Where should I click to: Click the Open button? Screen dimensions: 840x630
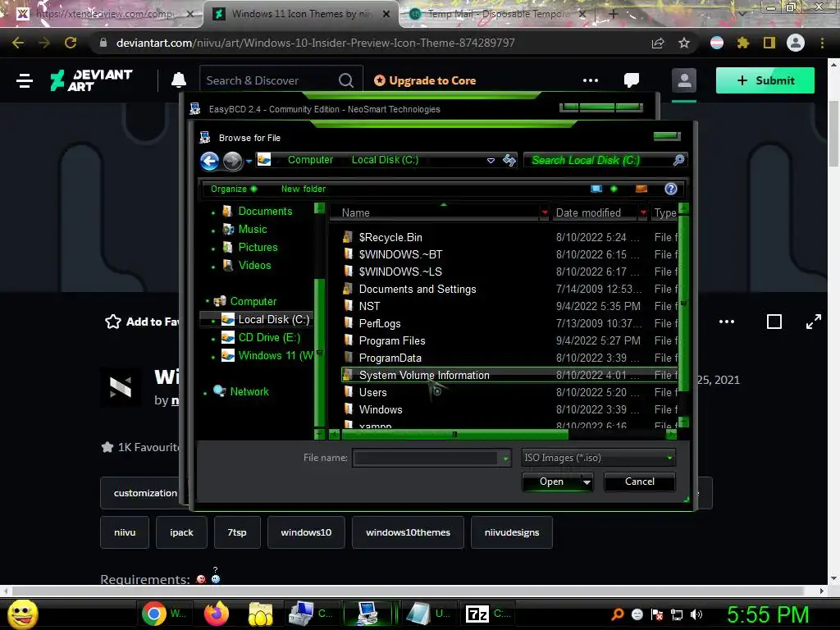[551, 482]
